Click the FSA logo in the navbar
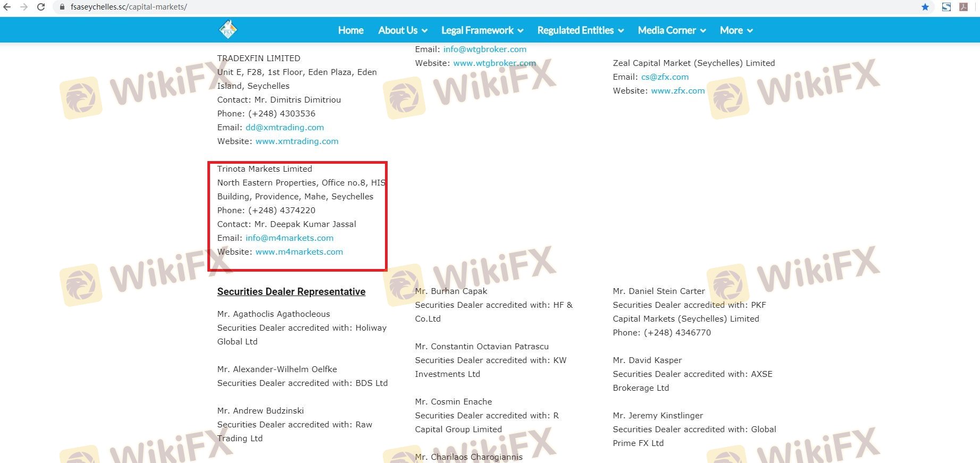The height and width of the screenshot is (463, 980). [228, 30]
